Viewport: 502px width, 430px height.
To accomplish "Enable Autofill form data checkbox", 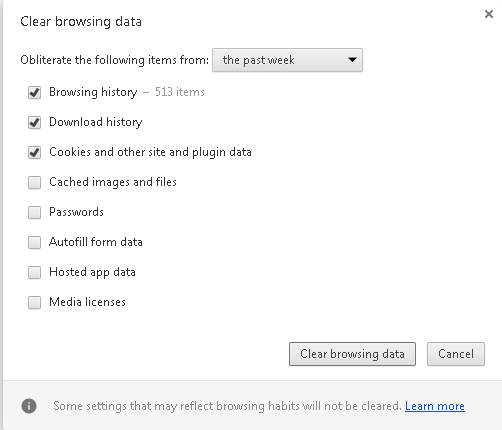I will click(34, 242).
